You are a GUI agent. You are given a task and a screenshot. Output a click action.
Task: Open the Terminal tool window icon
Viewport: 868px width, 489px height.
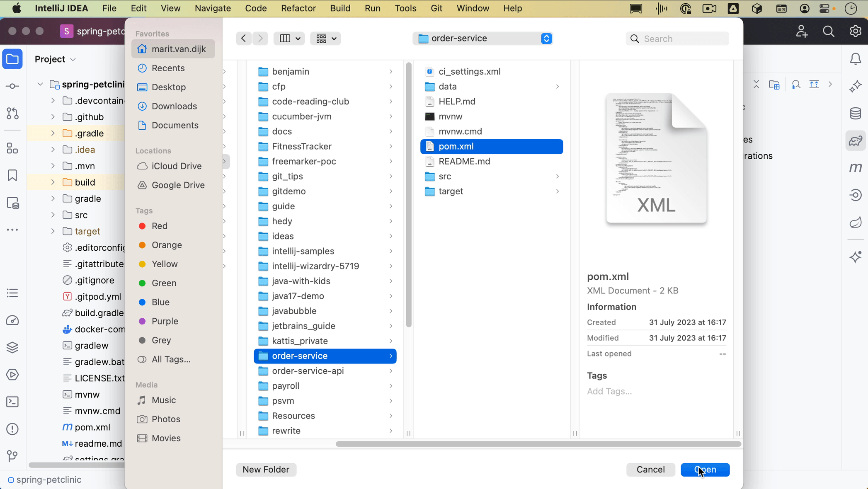[12, 402]
